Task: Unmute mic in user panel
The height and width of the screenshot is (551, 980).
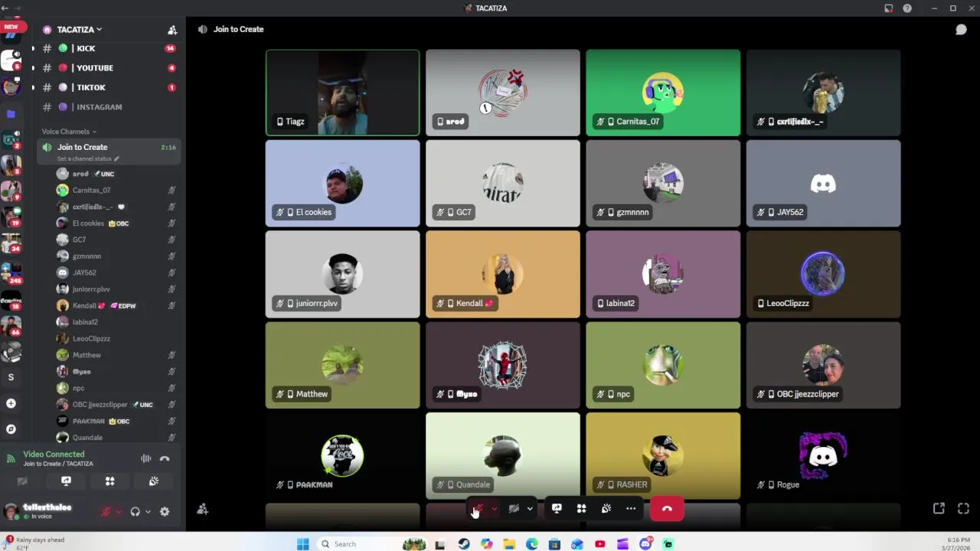Action: [x=106, y=512]
